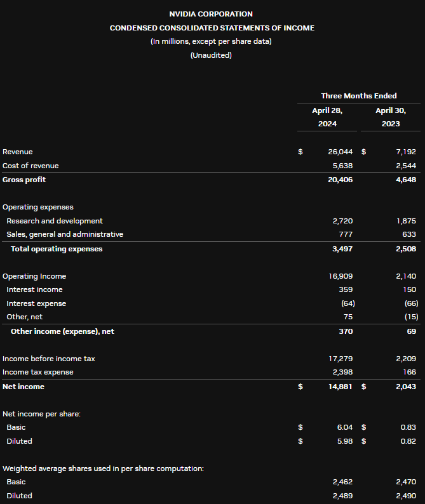
Task: Click pre-tax income value 17,279
Action: point(341,359)
